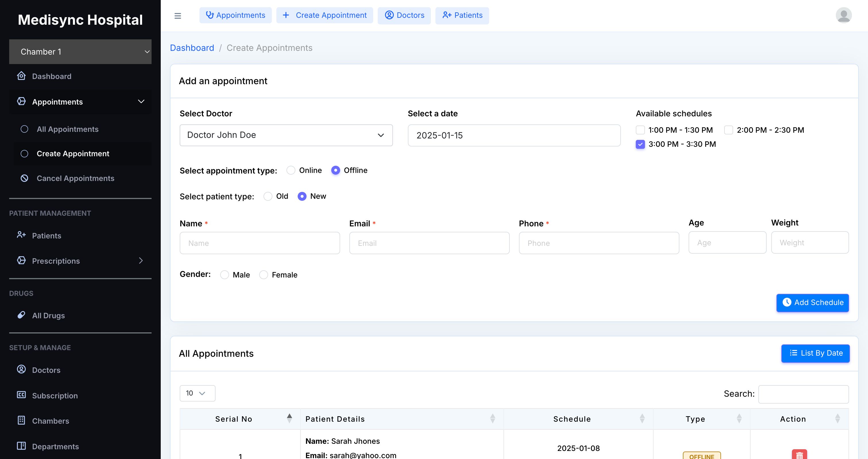868x459 pixels.
Task: Choose Female gender option
Action: click(263, 275)
